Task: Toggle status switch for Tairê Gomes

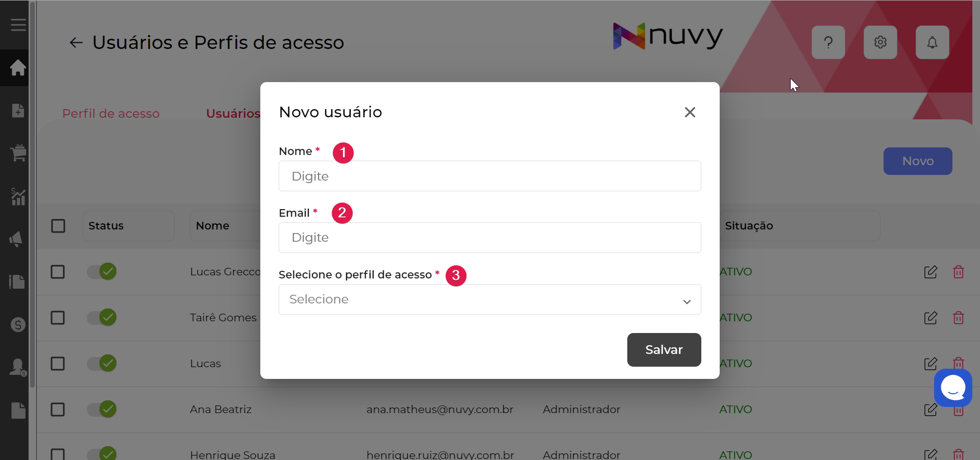Action: point(102,317)
